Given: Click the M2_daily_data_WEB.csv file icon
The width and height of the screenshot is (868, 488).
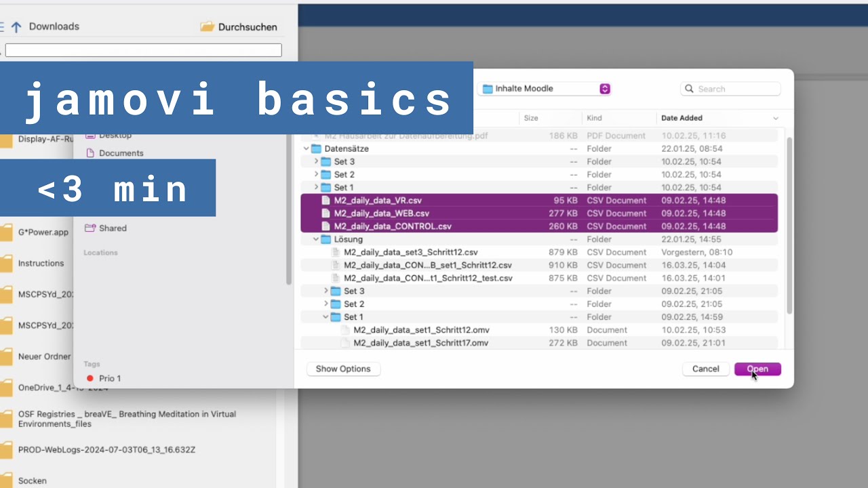Looking at the screenshot, I should point(325,213).
